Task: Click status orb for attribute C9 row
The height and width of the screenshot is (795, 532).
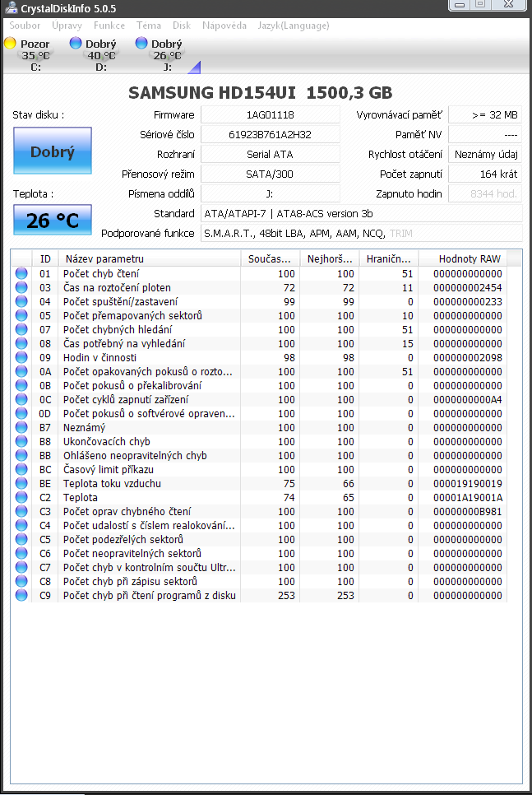Action: coord(21,595)
